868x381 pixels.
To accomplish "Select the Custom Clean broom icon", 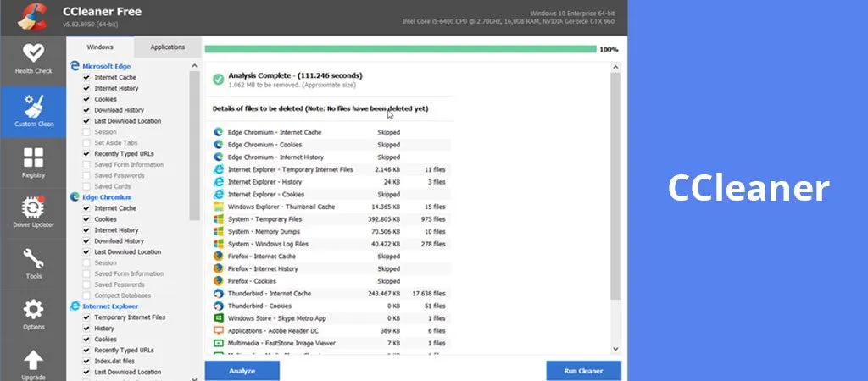I will click(33, 106).
